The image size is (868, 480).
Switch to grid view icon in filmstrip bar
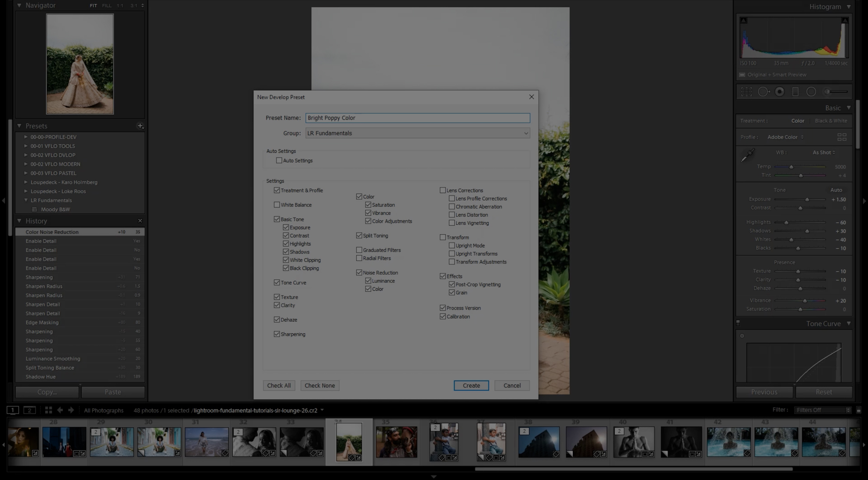48,410
